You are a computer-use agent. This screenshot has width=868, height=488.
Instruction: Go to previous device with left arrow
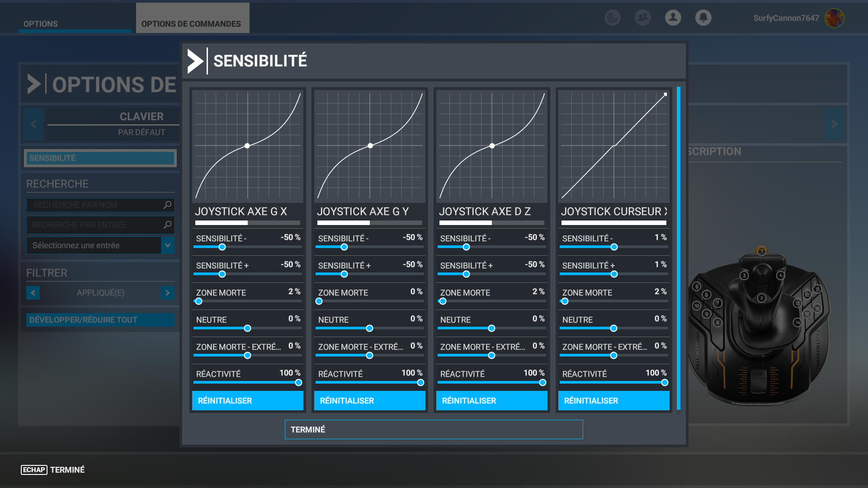point(33,124)
